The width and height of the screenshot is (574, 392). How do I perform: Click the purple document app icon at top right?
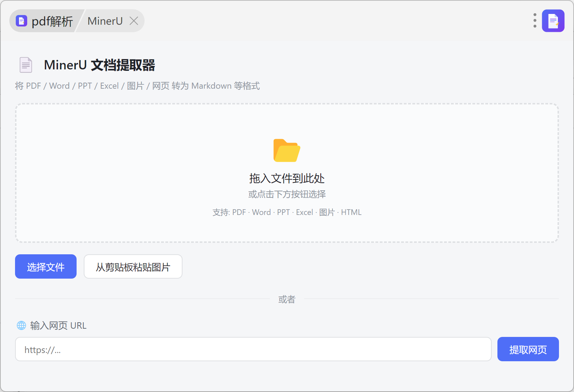pyautogui.click(x=553, y=21)
